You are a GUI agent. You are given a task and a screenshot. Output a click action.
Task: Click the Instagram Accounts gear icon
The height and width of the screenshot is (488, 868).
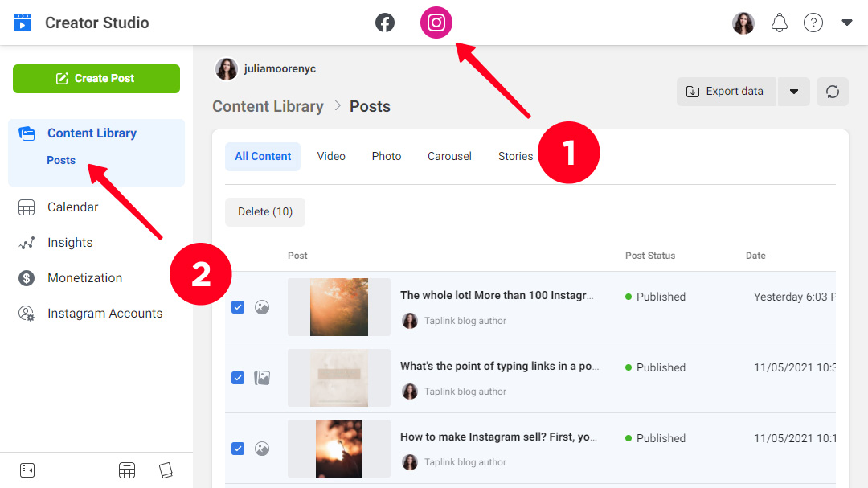[27, 314]
